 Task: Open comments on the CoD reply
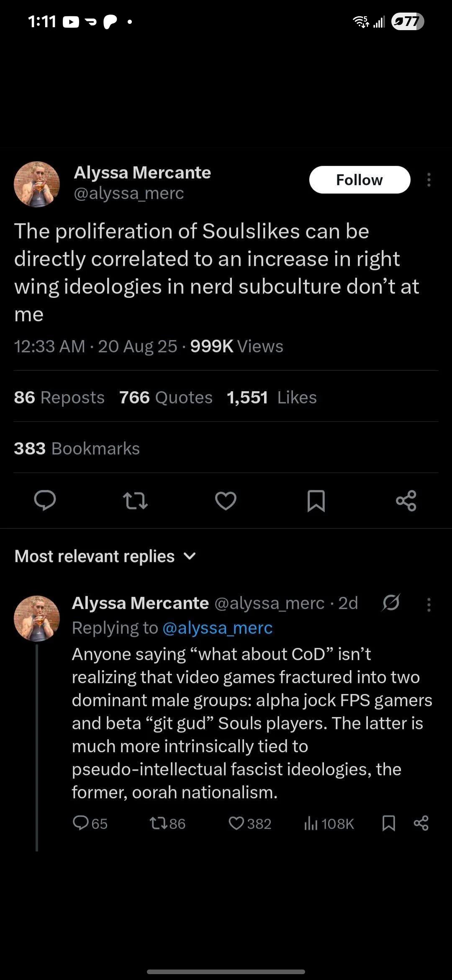click(90, 823)
